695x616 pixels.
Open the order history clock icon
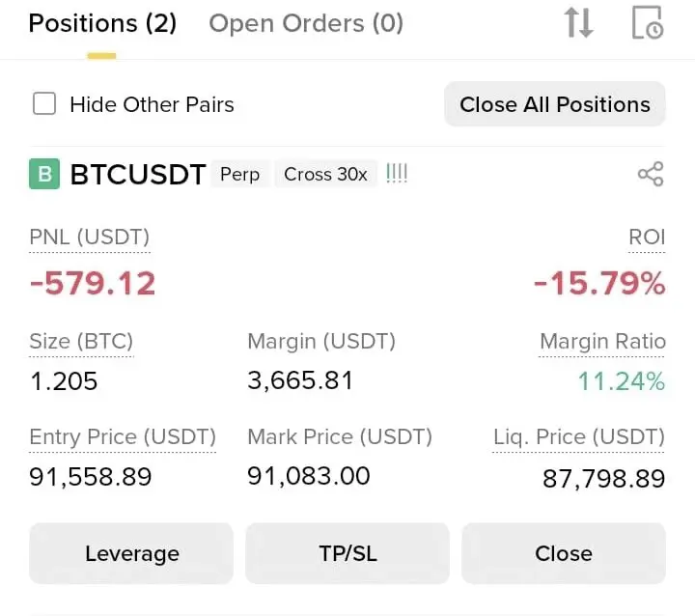tap(647, 22)
